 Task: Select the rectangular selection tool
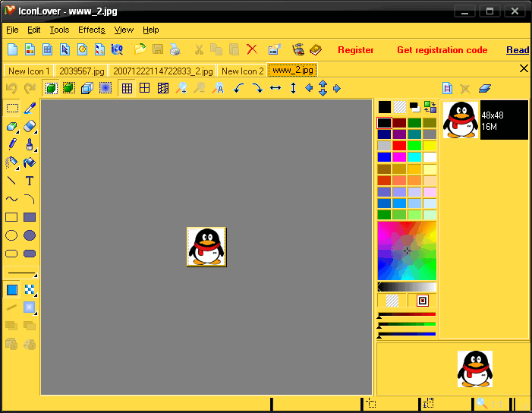(12, 109)
